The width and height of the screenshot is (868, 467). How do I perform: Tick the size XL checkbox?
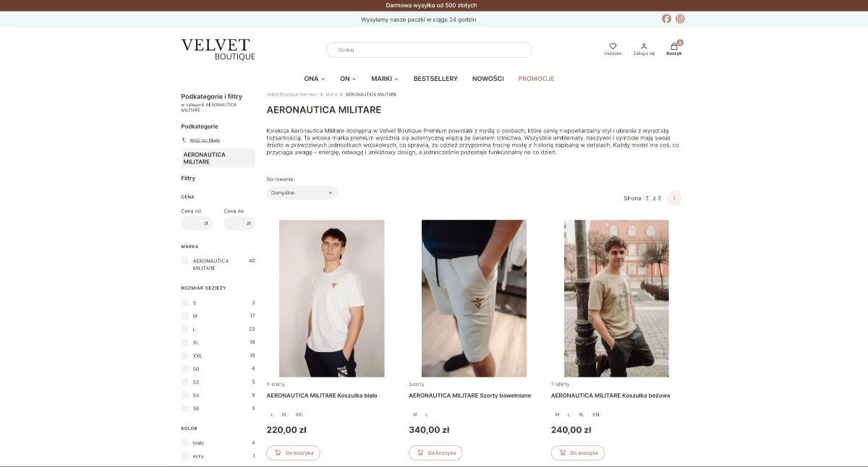[x=185, y=342]
